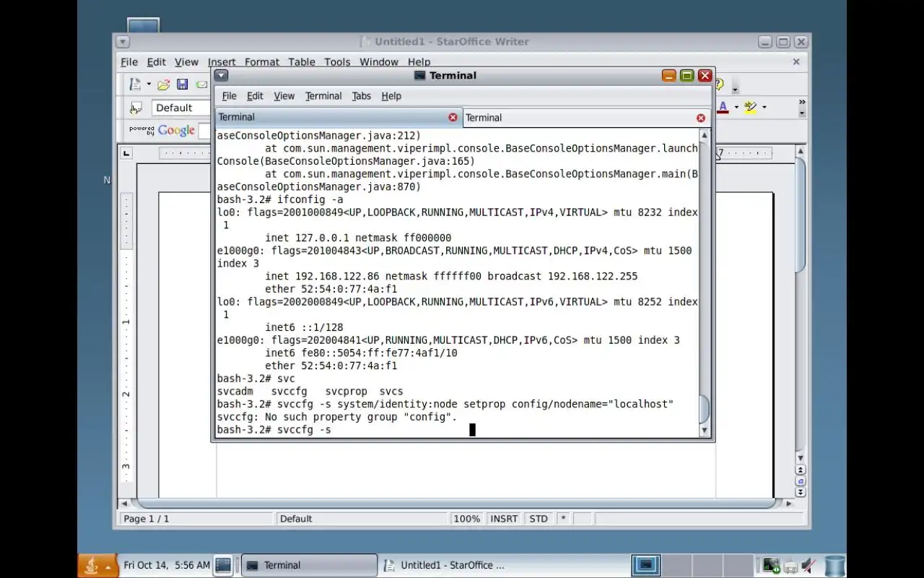Click the Styles and Formatting icon left of Default
The image size is (924, 578).
135,108
